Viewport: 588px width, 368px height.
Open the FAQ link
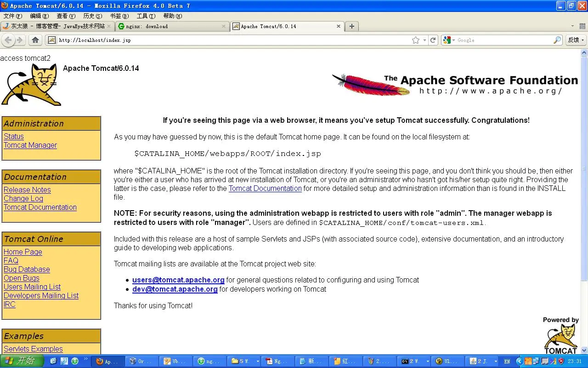click(x=11, y=260)
